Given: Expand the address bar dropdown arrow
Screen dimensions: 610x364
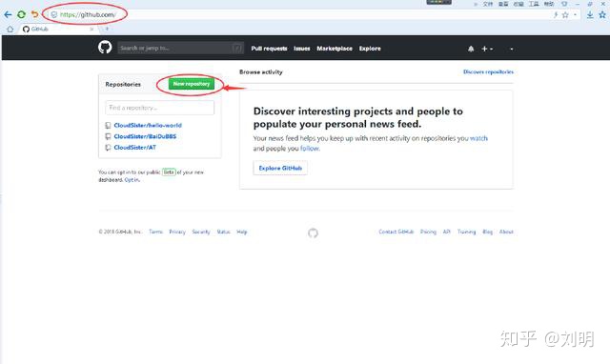Looking at the screenshot, I should pos(575,15).
